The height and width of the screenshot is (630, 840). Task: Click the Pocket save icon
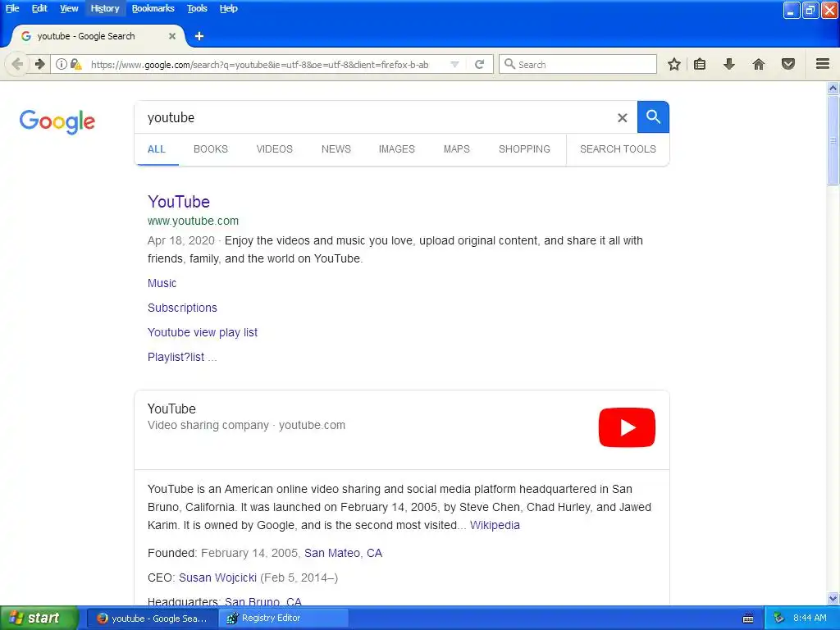point(788,64)
